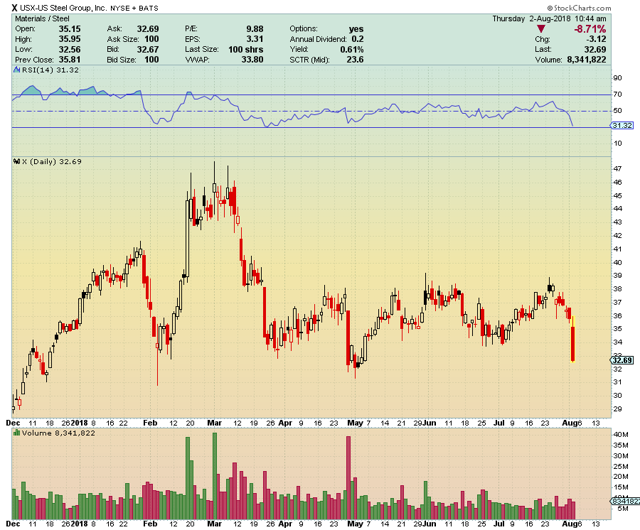This screenshot has width=640, height=530.
Task: Click the Low value 32.56
Action: [69, 49]
